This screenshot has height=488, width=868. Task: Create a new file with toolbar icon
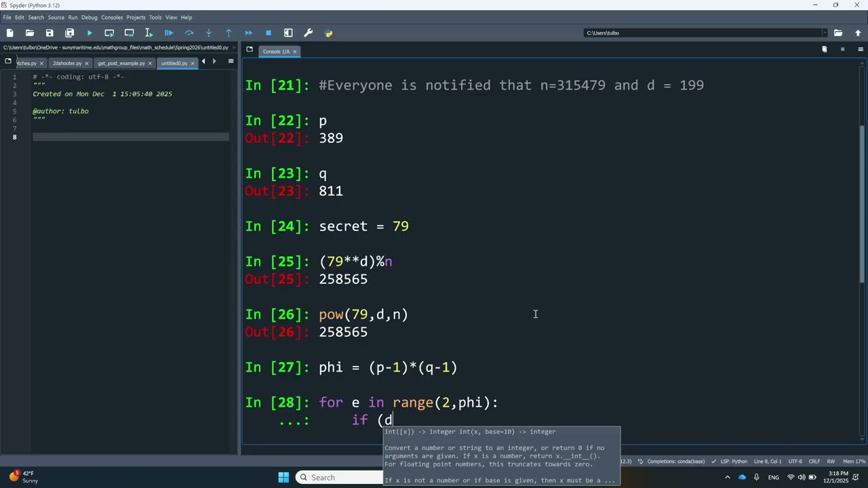pos(10,33)
